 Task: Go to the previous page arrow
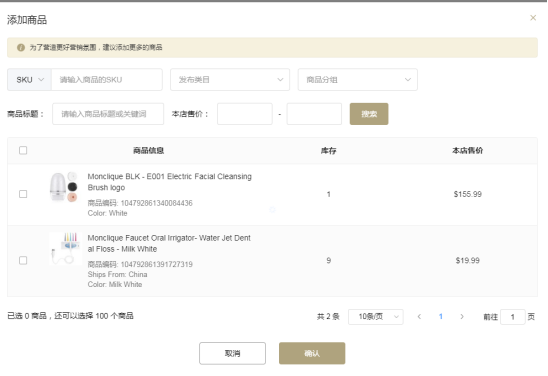click(419, 317)
